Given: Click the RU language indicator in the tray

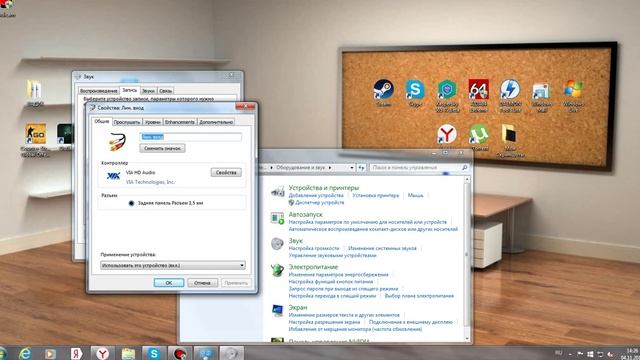Looking at the screenshot, I should click(x=558, y=353).
